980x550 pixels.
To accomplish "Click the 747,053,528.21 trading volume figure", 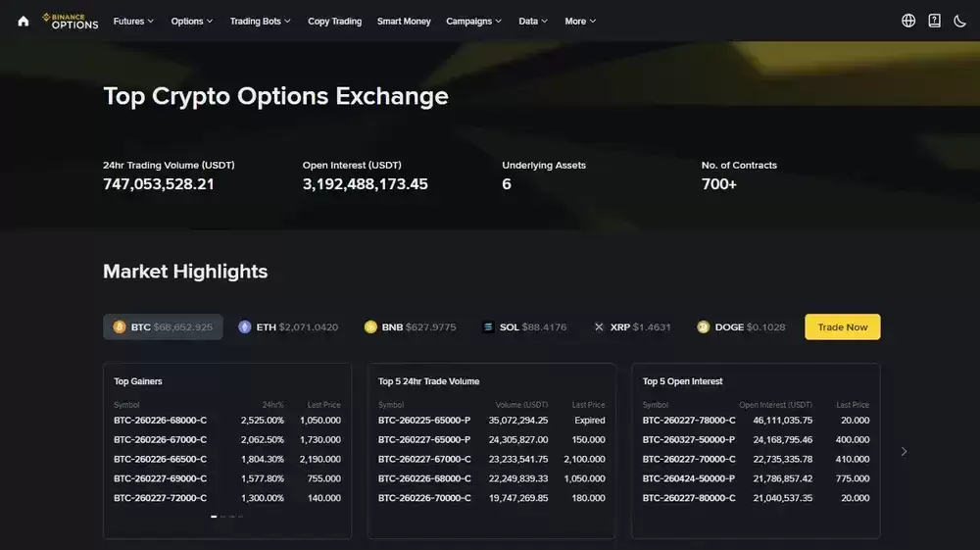I will tap(159, 183).
